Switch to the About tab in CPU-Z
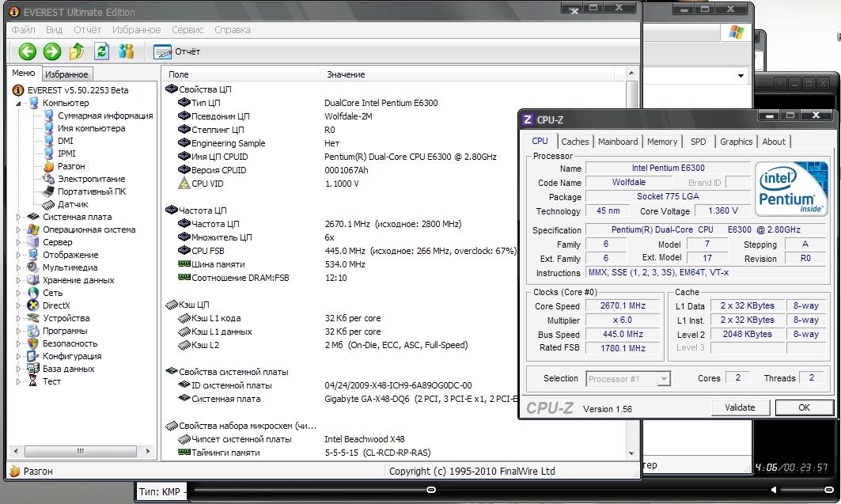Screen dimensions: 841x504 pos(774,142)
